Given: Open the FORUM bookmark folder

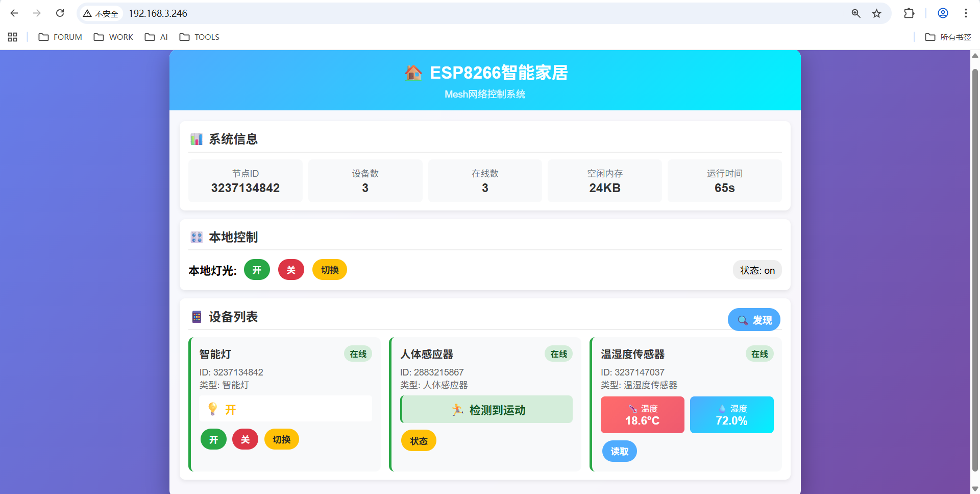Looking at the screenshot, I should [60, 37].
